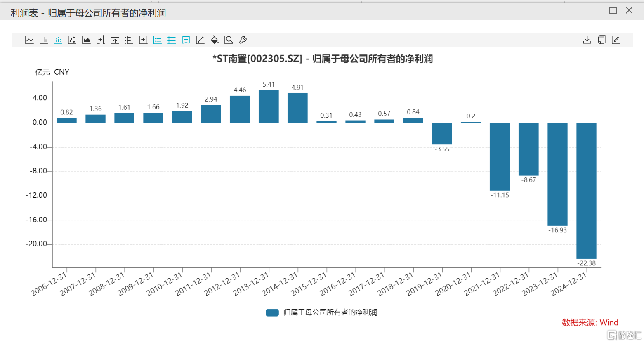This screenshot has height=343, width=644.
Task: Activate the chart zoom magnifier icon
Action: [229, 40]
